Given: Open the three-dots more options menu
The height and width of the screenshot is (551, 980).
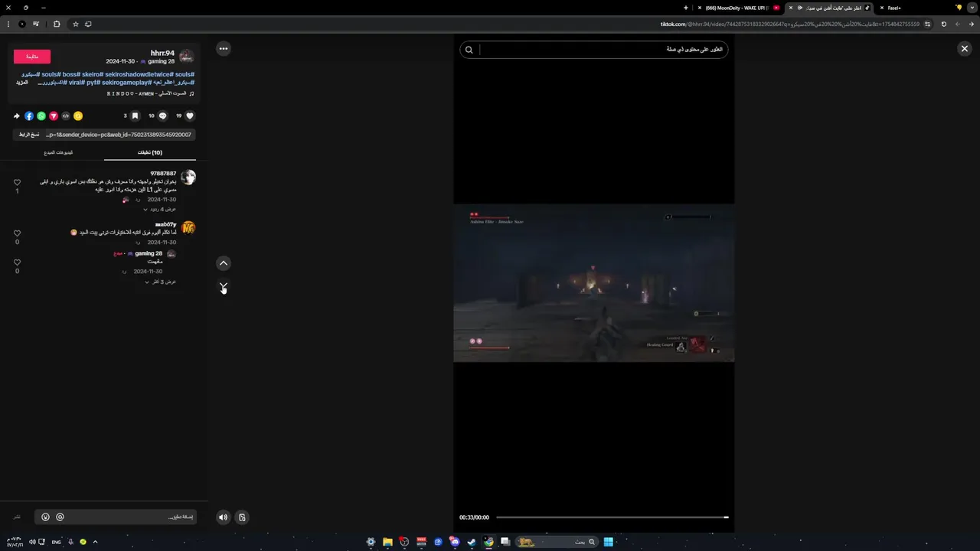Looking at the screenshot, I should pyautogui.click(x=224, y=48).
